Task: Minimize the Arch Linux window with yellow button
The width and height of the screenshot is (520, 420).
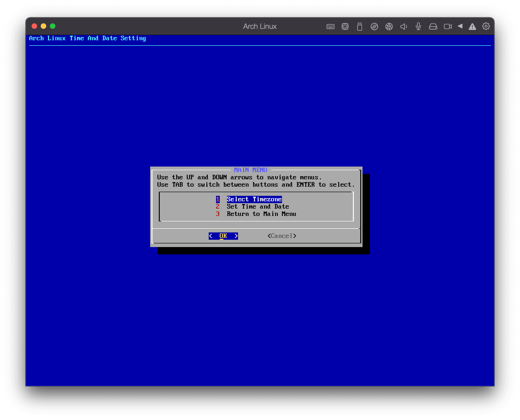Action: click(43, 26)
